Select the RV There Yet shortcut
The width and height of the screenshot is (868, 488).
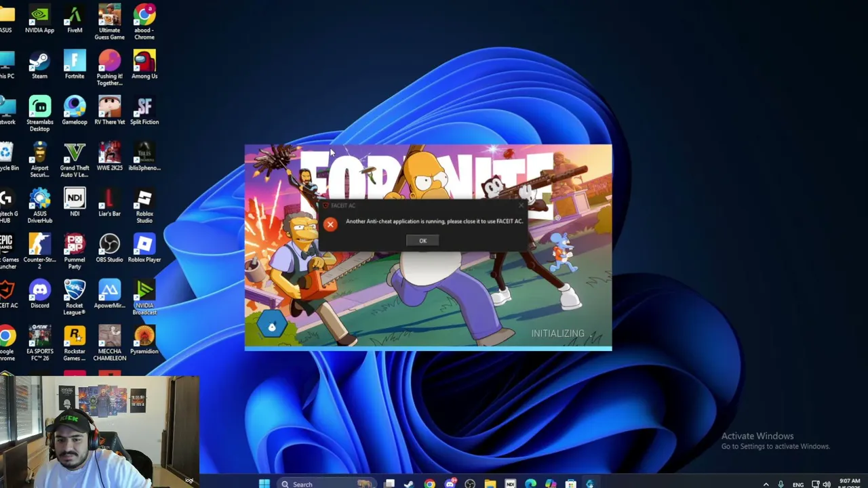[109, 110]
